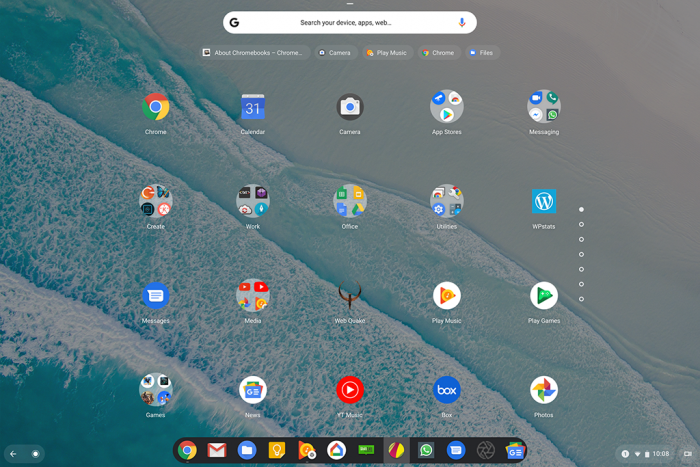Viewport: 700px width, 467px height.
Task: Switch to the seventh launcher page dot
Action: 581,299
